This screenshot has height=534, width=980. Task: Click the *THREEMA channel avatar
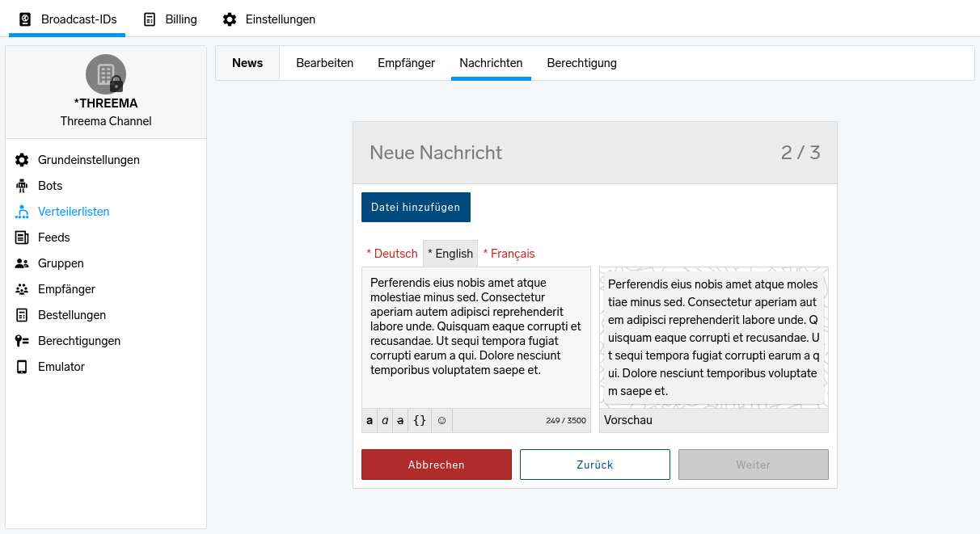click(x=106, y=74)
